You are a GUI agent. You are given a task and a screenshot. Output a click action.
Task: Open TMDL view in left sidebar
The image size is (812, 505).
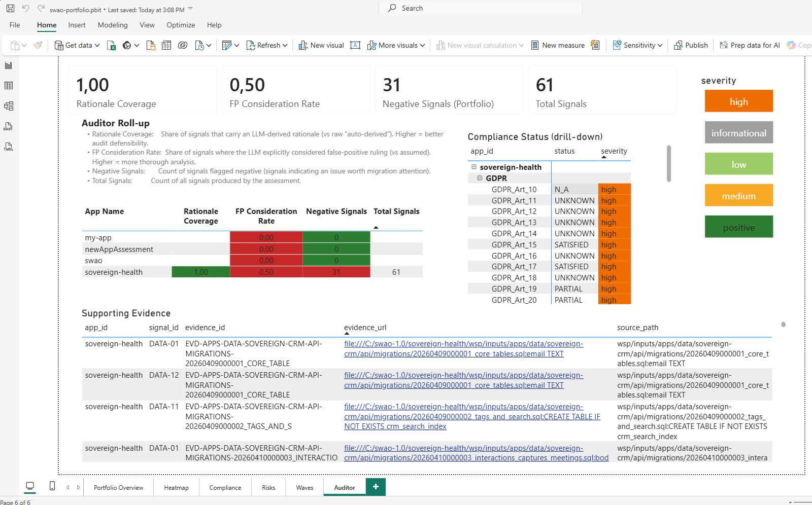pos(9,147)
